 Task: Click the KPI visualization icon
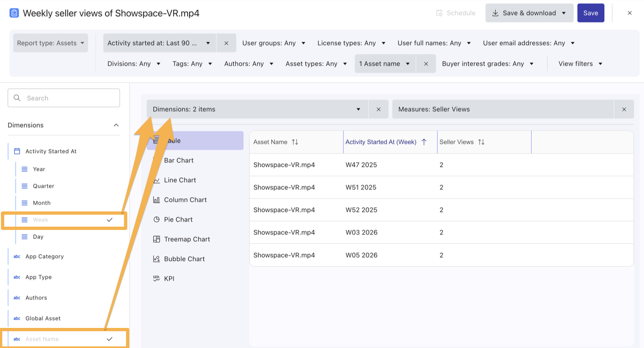[x=157, y=278]
